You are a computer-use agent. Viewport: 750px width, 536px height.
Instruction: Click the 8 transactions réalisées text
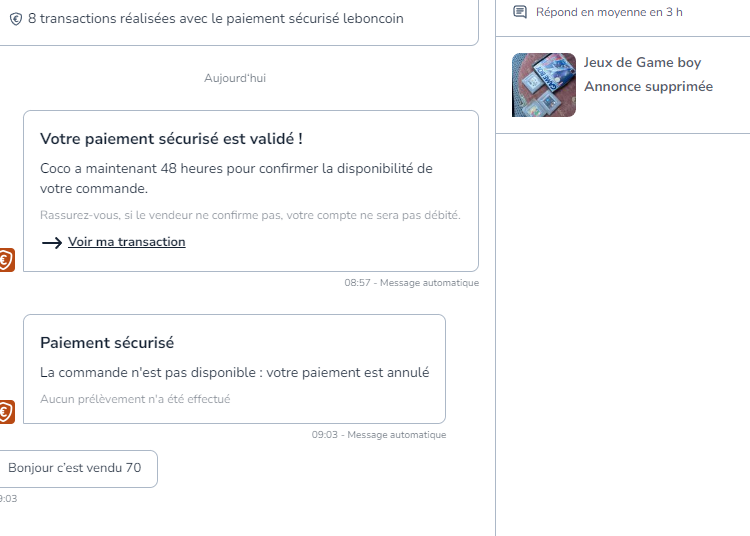point(216,19)
